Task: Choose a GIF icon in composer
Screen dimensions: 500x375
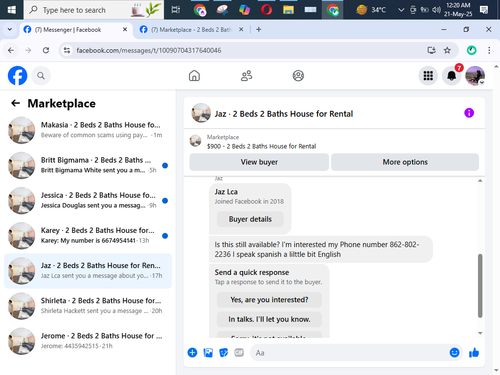Action: [x=239, y=352]
